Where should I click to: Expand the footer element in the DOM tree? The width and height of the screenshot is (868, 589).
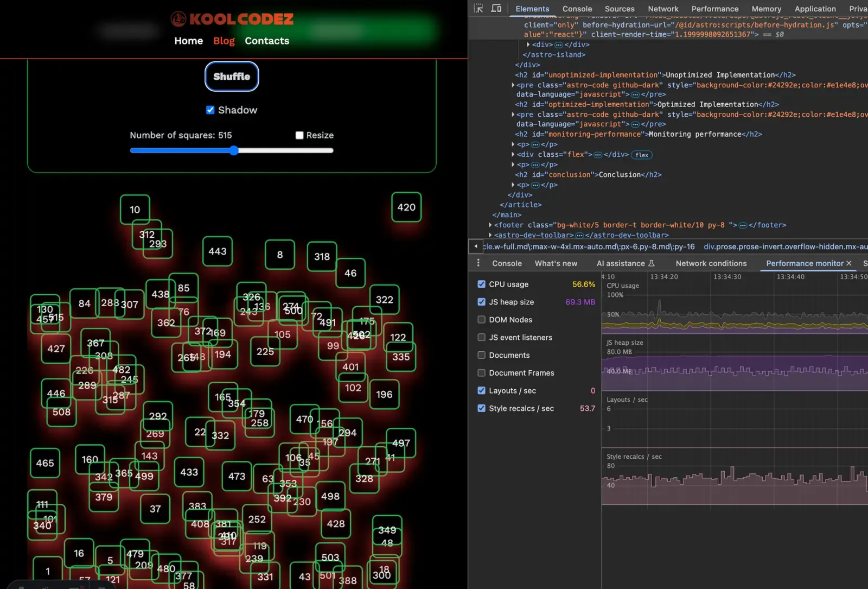coord(490,225)
